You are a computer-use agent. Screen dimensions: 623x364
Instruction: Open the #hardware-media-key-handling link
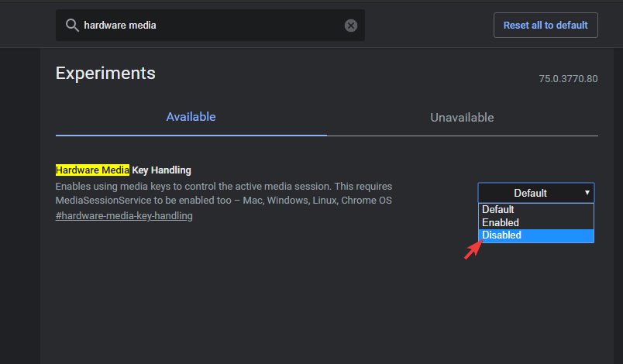click(x=124, y=216)
